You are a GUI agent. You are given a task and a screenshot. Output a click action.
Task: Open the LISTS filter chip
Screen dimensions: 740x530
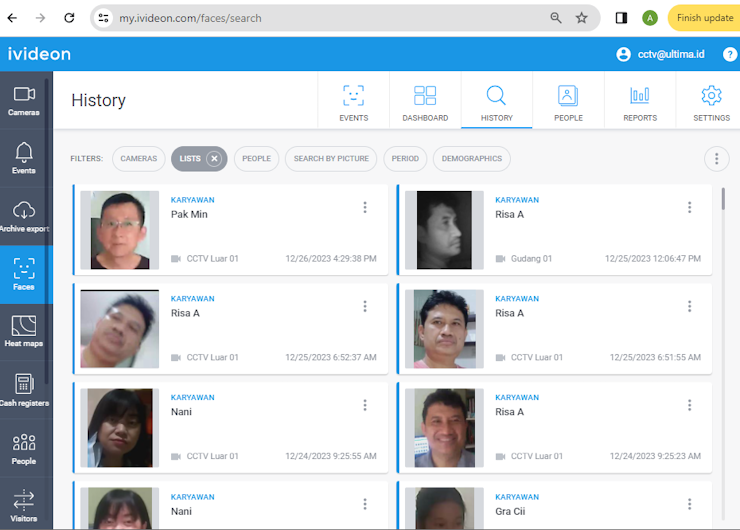tap(190, 159)
